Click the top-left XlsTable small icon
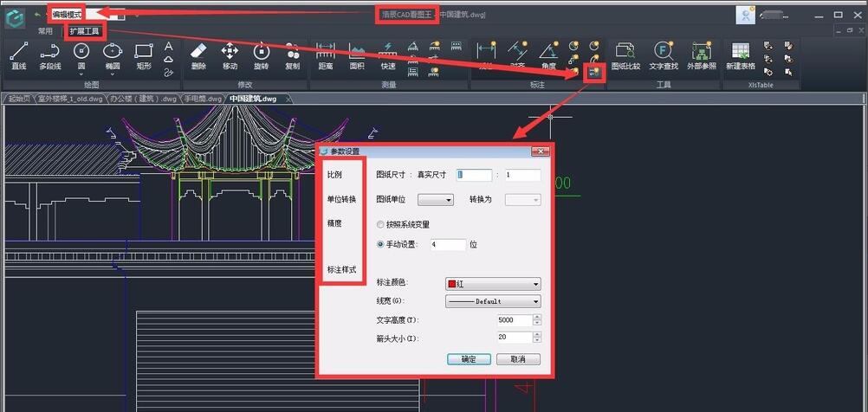Image resolution: width=868 pixels, height=412 pixels. click(768, 46)
